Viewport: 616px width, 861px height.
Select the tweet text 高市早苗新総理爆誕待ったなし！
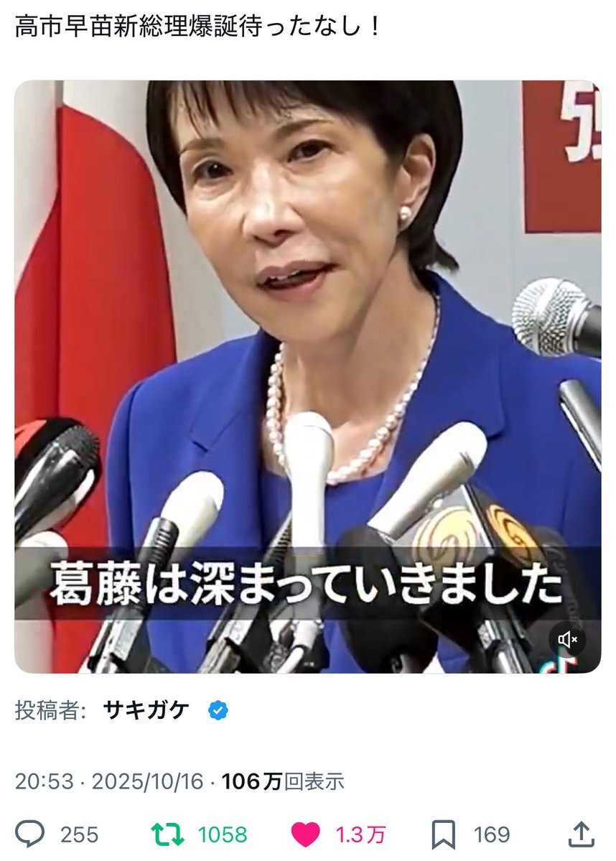click(x=197, y=27)
